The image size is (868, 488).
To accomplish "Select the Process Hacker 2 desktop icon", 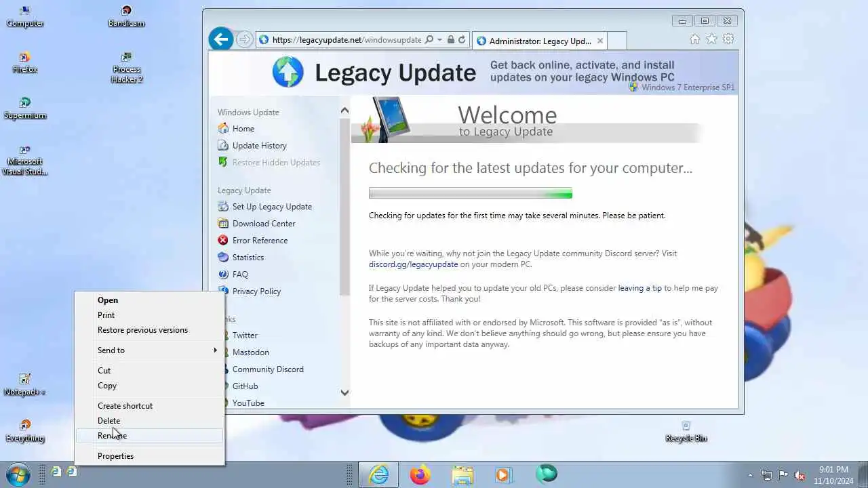I will pyautogui.click(x=127, y=68).
